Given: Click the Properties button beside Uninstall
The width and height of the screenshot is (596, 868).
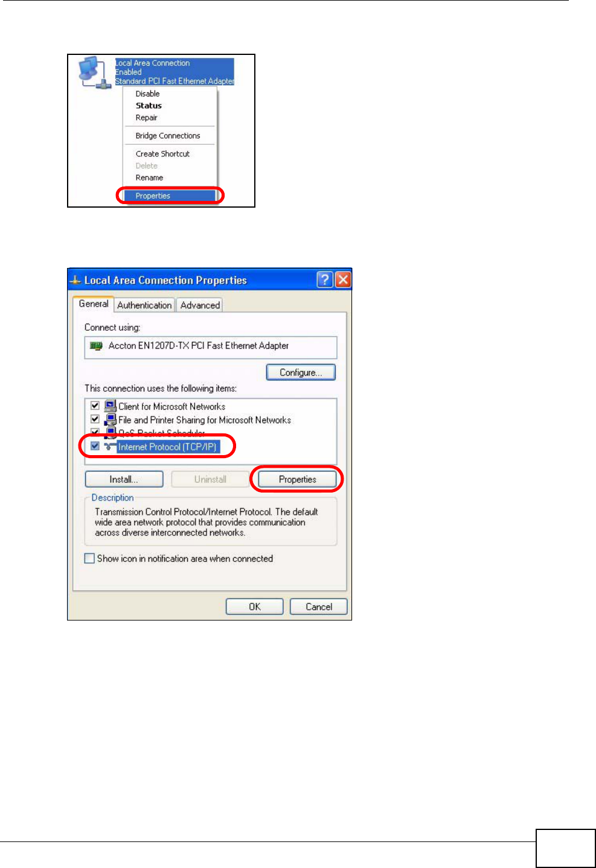Looking at the screenshot, I should [x=297, y=479].
